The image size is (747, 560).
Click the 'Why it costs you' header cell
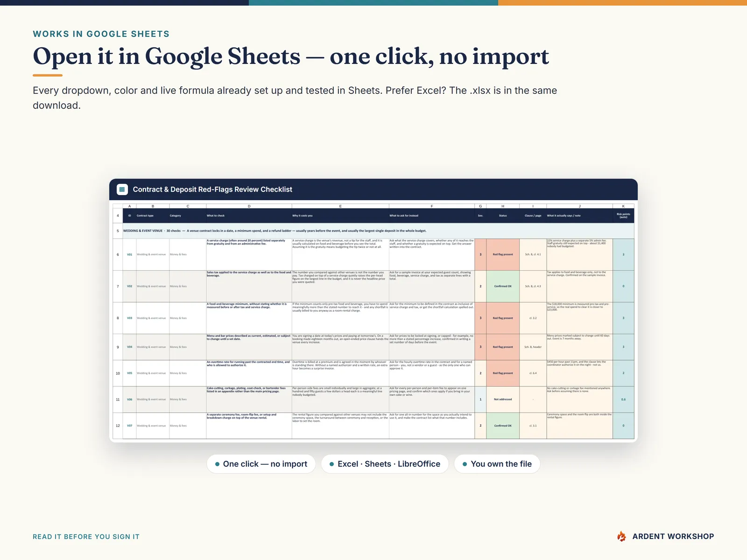tap(340, 216)
